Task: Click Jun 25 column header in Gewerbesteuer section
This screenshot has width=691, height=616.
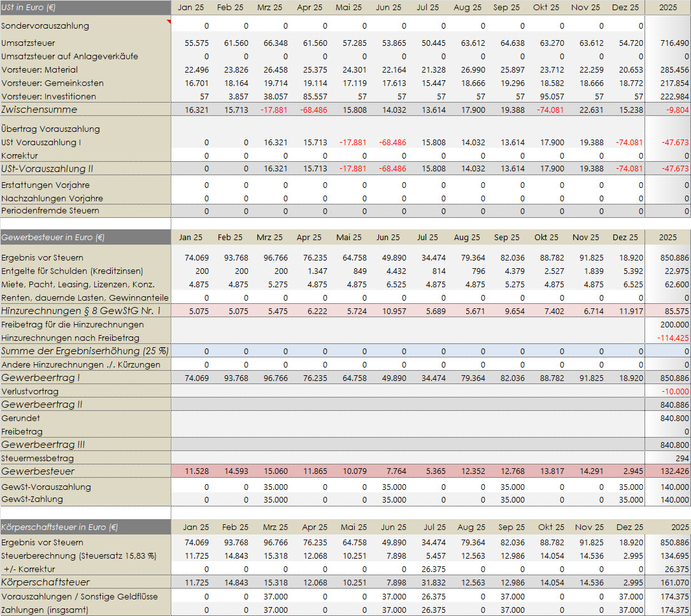Action: 388,237
